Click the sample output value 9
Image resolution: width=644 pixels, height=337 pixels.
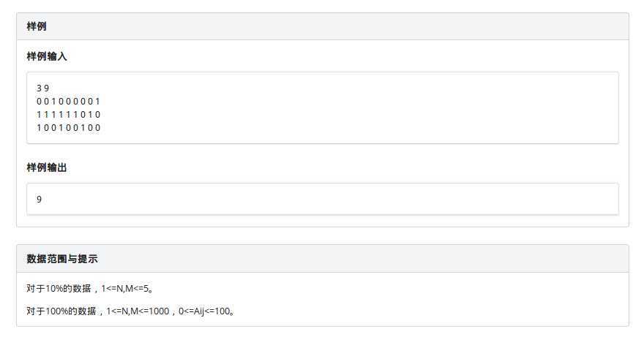39,200
